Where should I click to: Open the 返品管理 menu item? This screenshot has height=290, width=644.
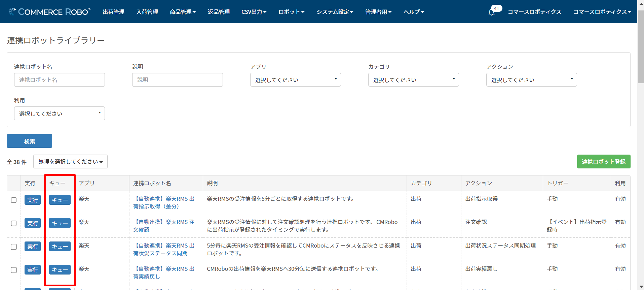click(x=219, y=12)
